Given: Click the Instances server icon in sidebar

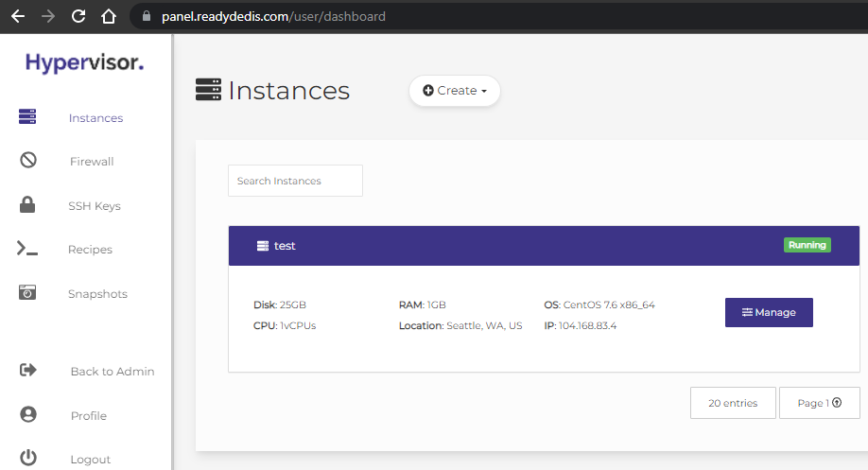Looking at the screenshot, I should [x=27, y=116].
